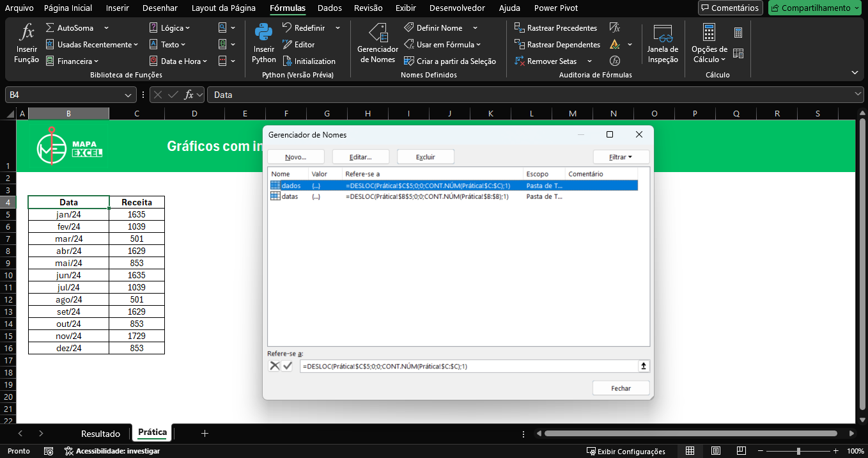
Task: Click the select all corner of the worksheet
Action: 10,114
